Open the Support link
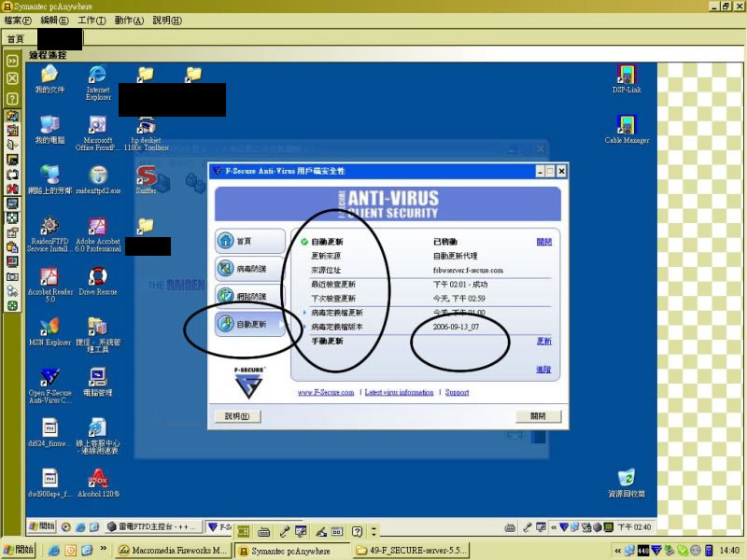 point(457,392)
